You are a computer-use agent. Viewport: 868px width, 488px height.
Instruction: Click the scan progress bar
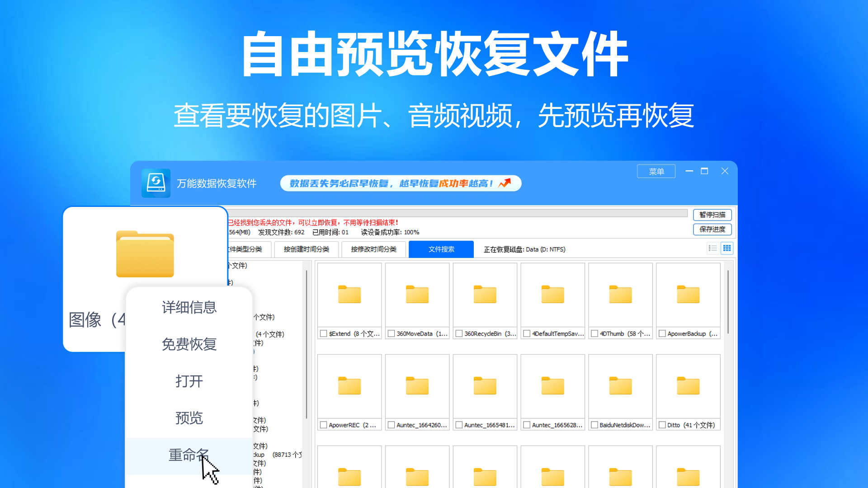point(457,213)
